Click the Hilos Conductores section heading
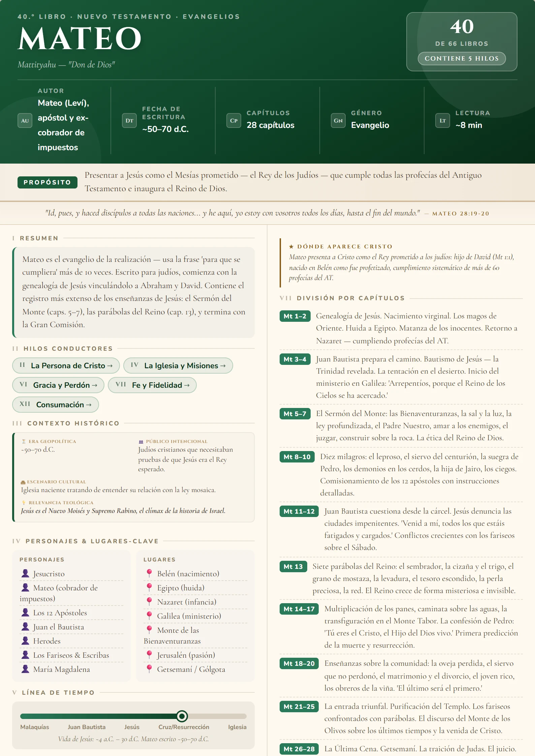 (x=68, y=349)
